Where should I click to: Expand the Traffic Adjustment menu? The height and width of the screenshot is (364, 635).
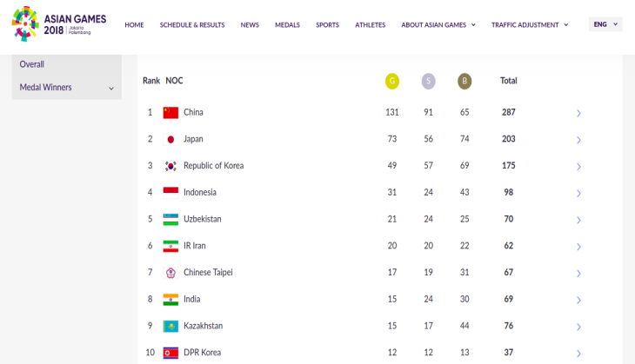tap(530, 24)
